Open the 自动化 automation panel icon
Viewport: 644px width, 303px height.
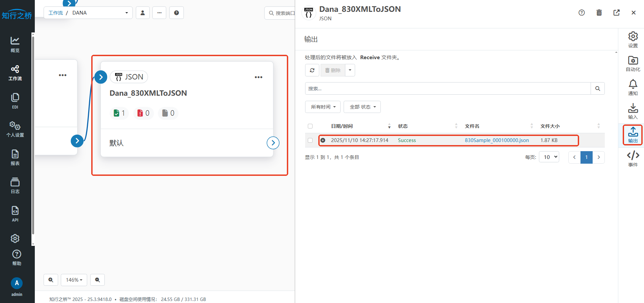click(633, 64)
